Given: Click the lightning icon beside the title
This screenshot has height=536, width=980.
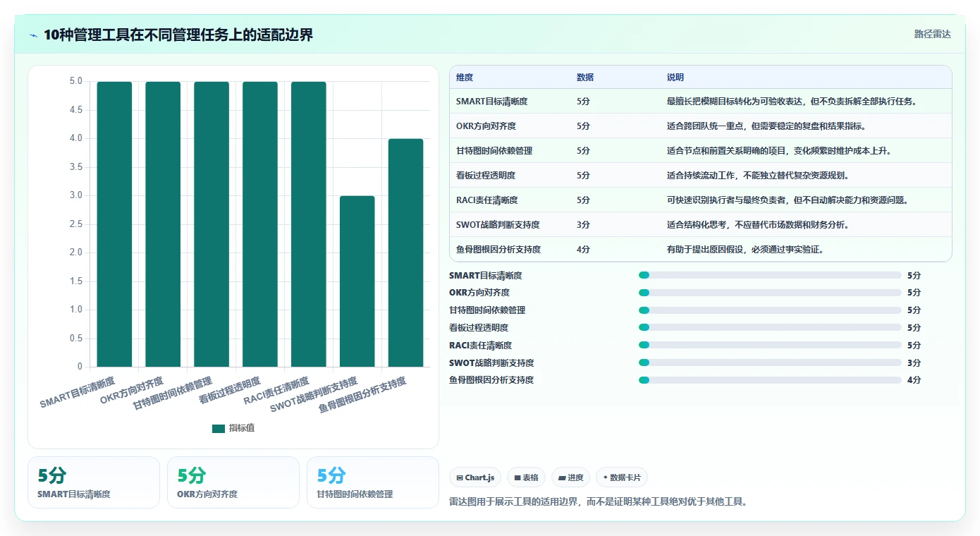Looking at the screenshot, I should pos(34,35).
